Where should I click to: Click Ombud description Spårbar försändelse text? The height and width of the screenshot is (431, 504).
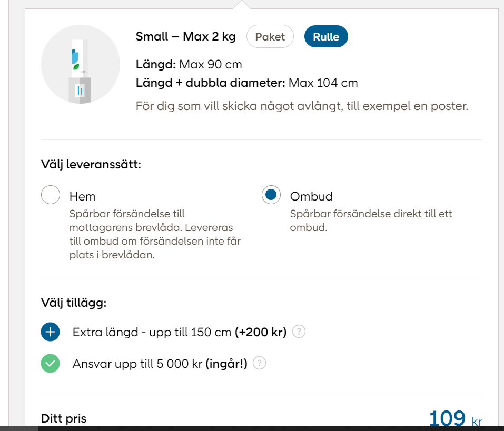(x=371, y=220)
